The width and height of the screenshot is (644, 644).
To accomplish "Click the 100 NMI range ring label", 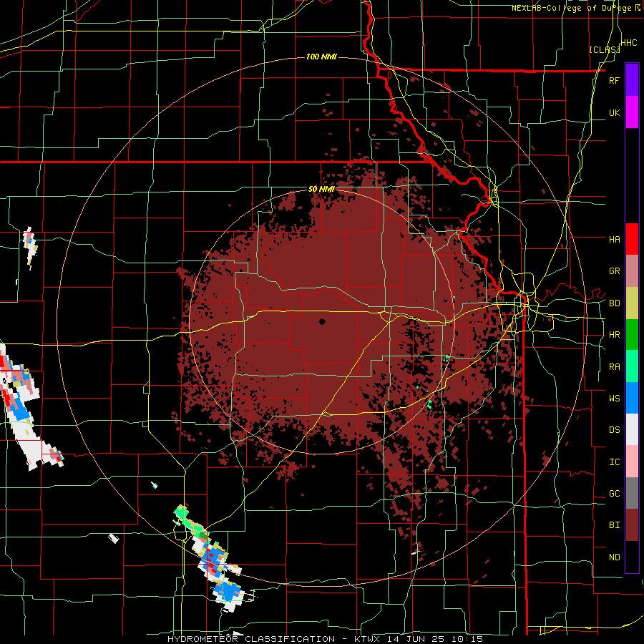I will coord(321,57).
